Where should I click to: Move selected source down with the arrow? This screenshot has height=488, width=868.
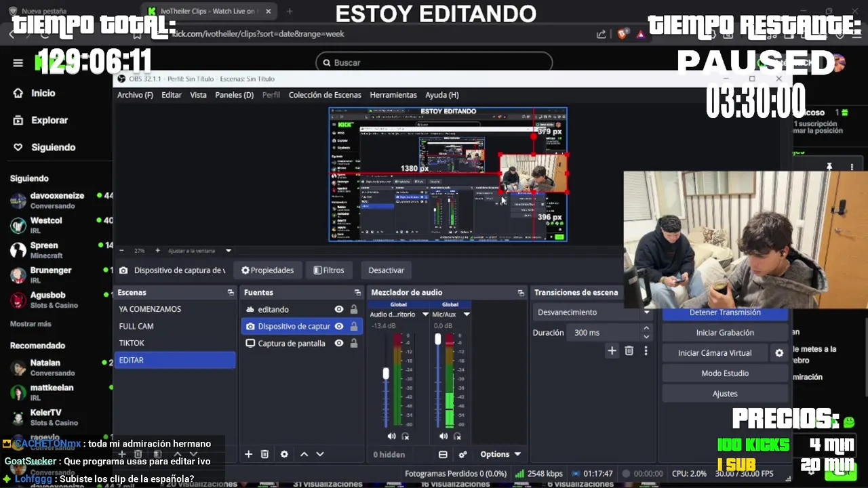(x=320, y=454)
